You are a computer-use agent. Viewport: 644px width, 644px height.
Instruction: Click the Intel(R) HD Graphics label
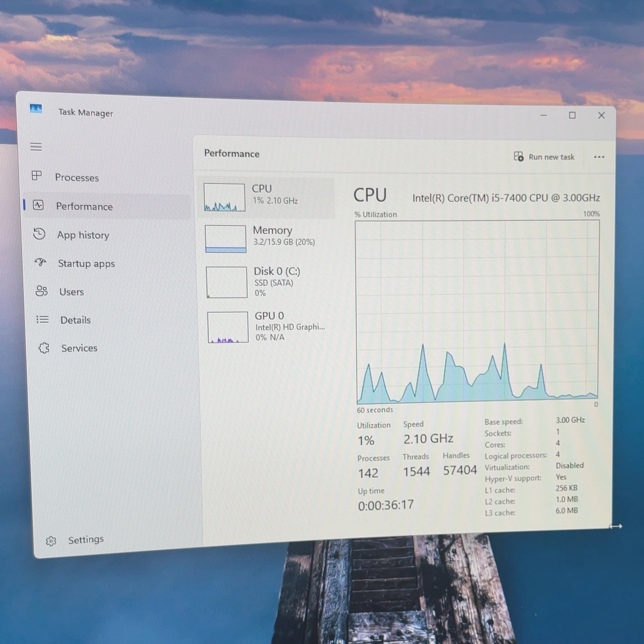click(290, 327)
